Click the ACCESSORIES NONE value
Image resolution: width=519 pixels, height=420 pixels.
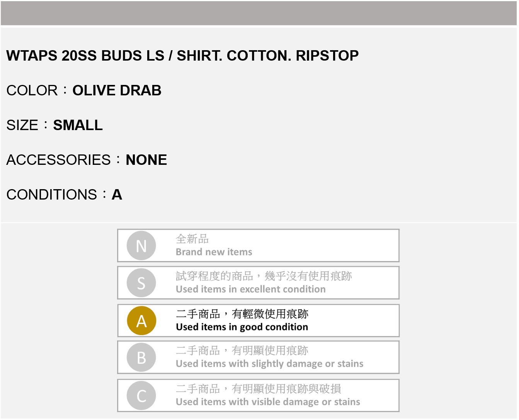point(146,160)
